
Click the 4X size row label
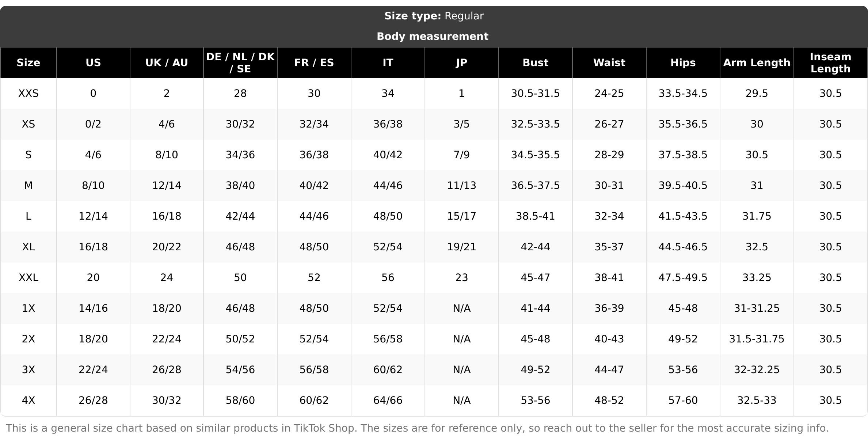coord(28,400)
